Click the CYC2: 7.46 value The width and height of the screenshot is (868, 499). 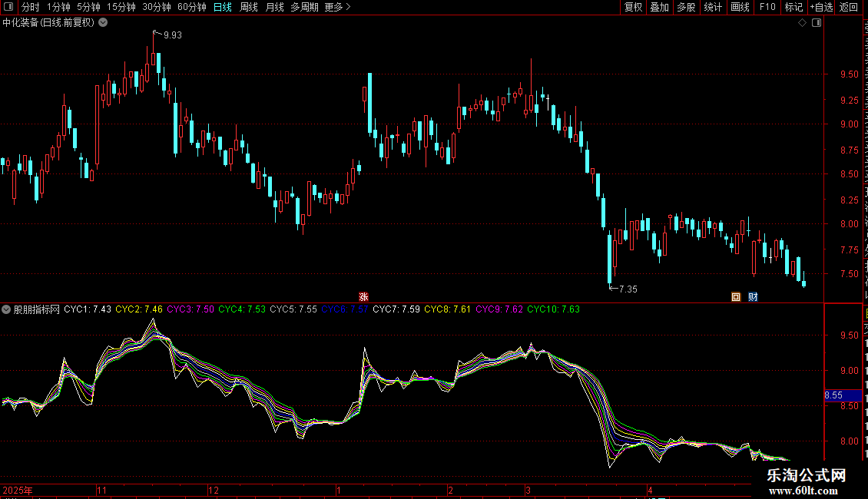pyautogui.click(x=139, y=309)
